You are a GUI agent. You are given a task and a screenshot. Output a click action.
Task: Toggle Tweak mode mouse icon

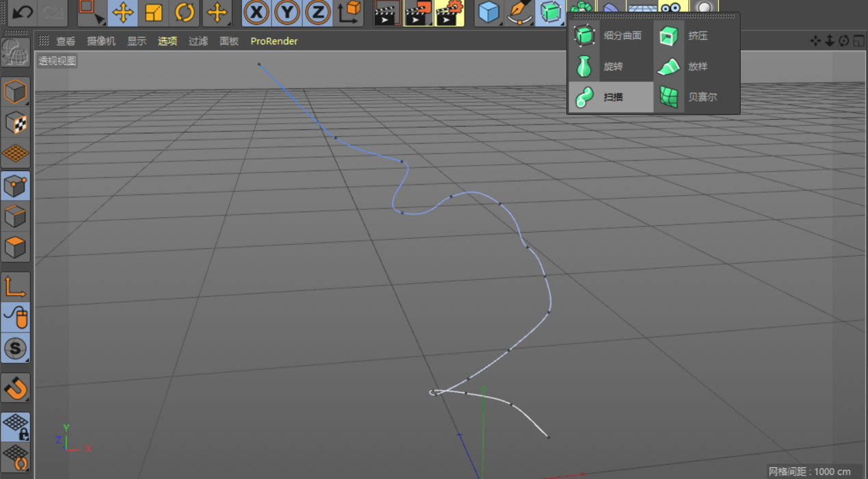click(x=15, y=317)
